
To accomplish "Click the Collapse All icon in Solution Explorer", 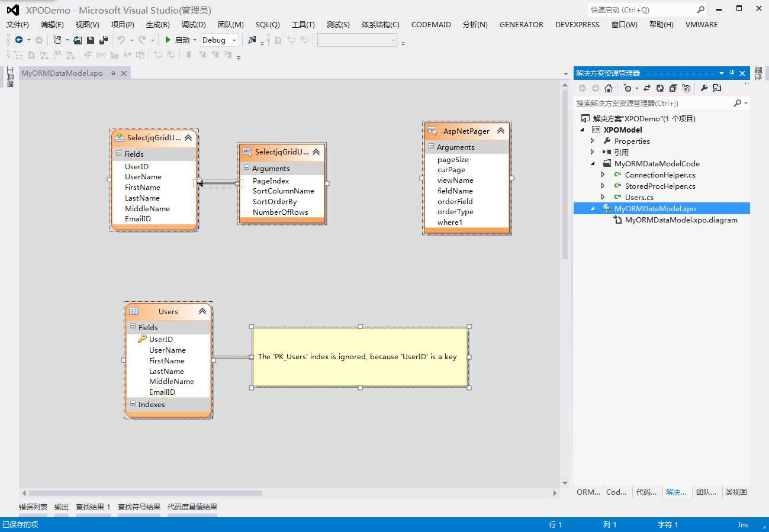I will pos(673,88).
